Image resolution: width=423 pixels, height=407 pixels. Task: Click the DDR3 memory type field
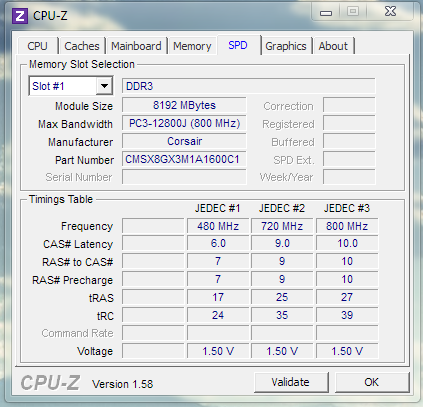249,86
